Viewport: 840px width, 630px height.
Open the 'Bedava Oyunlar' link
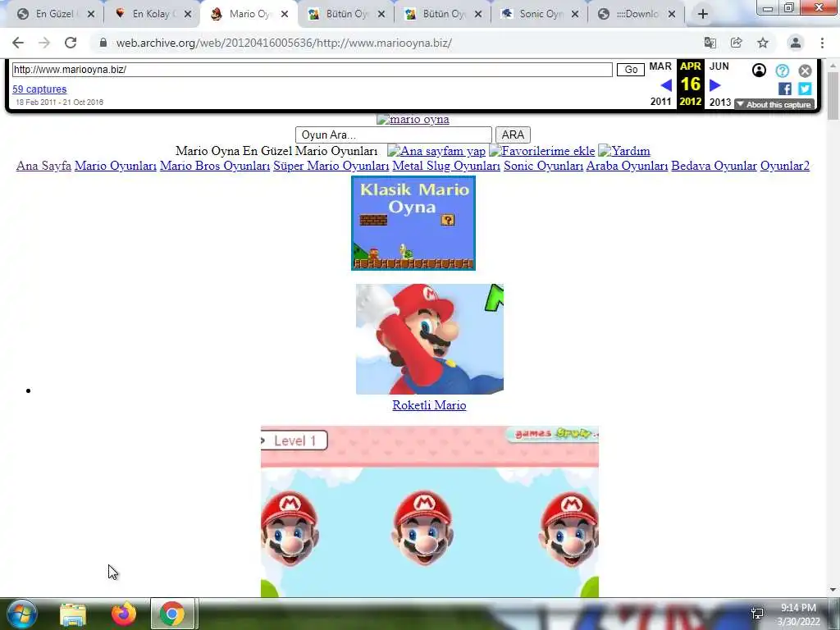[x=714, y=166]
